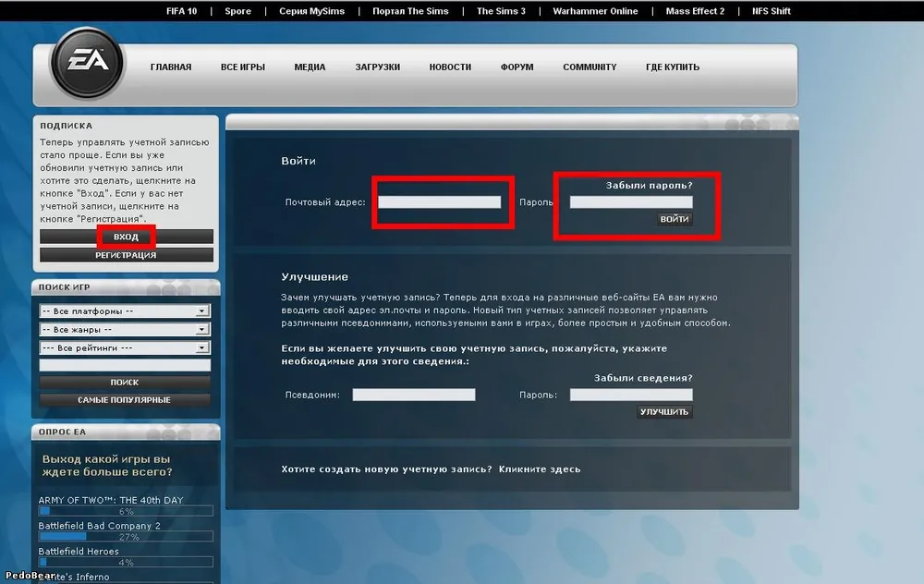Go to the ЗАГРУЗКИ navigation tab
This screenshot has height=584, width=924.
377,67
